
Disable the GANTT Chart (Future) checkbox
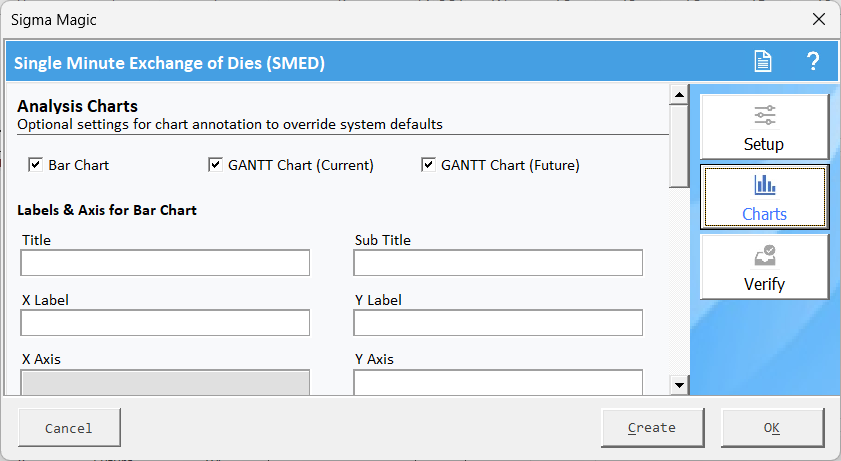[428, 165]
